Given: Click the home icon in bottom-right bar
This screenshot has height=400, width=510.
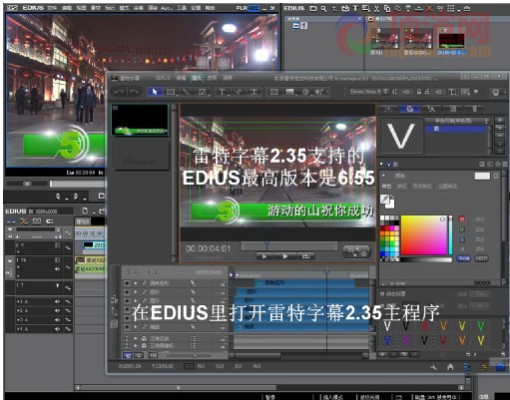Looking at the screenshot, I should pos(450,367).
